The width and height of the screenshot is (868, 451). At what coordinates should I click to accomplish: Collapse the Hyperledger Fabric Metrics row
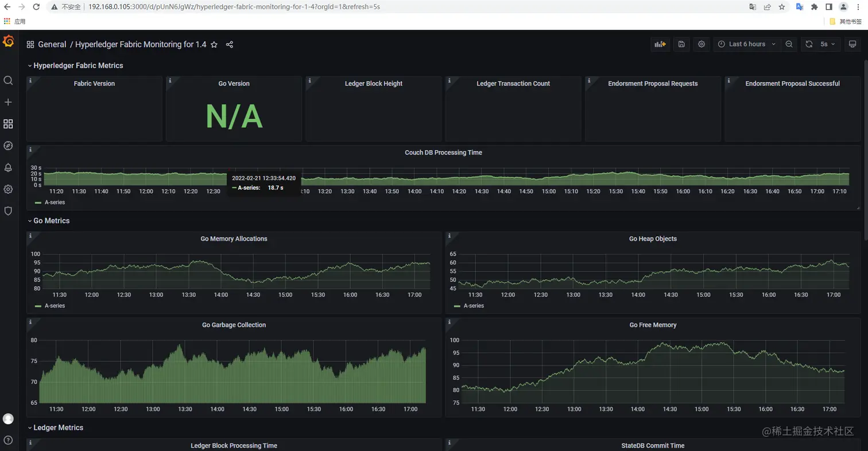click(75, 65)
